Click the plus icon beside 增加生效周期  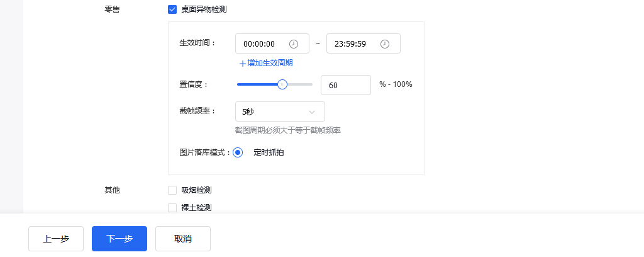coord(242,64)
